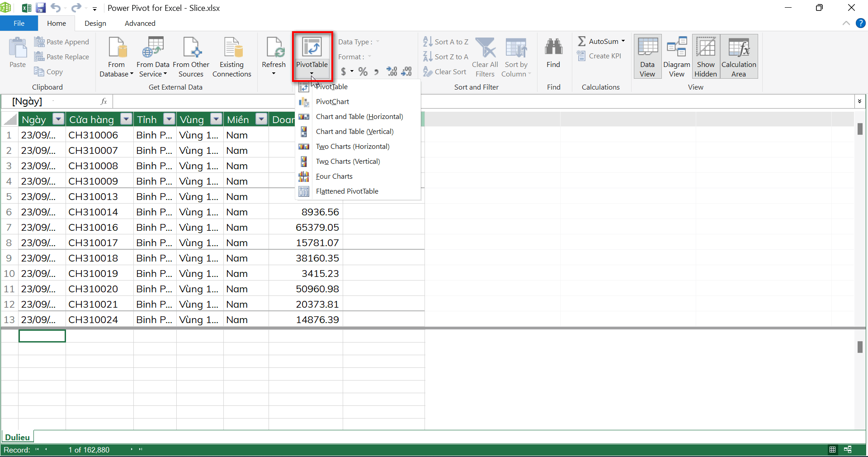Toggle the Show Hidden view button
The width and height of the screenshot is (868, 457).
[705, 57]
